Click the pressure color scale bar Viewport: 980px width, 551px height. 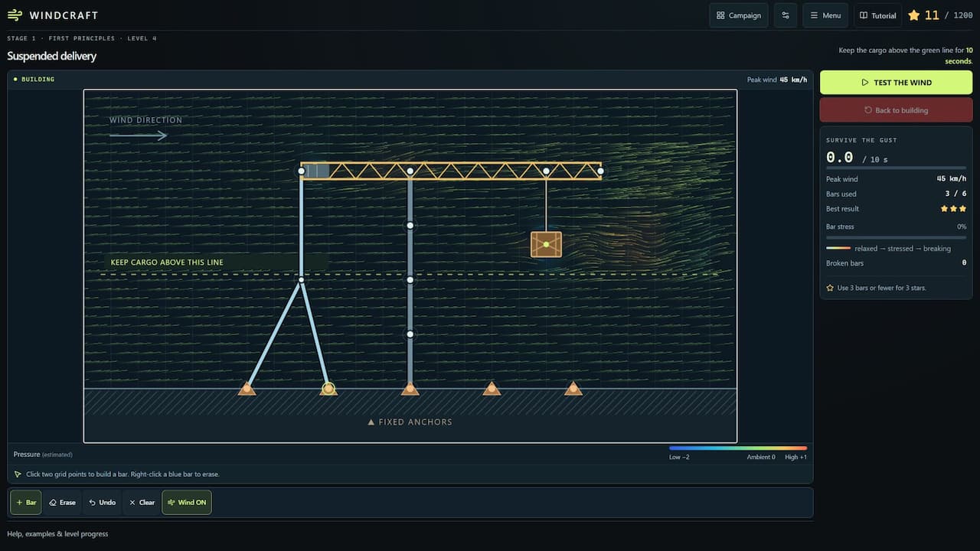point(737,448)
